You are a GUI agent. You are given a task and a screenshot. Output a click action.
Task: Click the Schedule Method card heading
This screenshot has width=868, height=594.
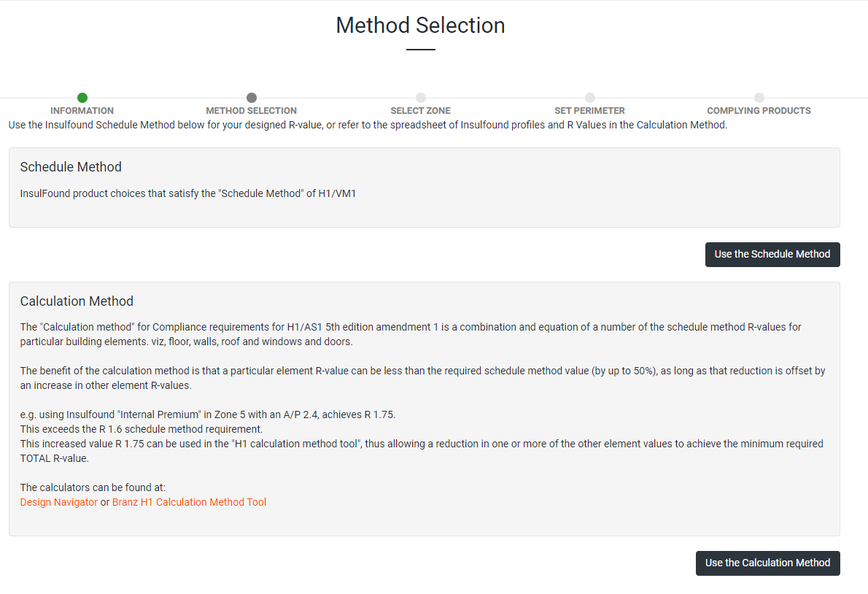coord(71,167)
